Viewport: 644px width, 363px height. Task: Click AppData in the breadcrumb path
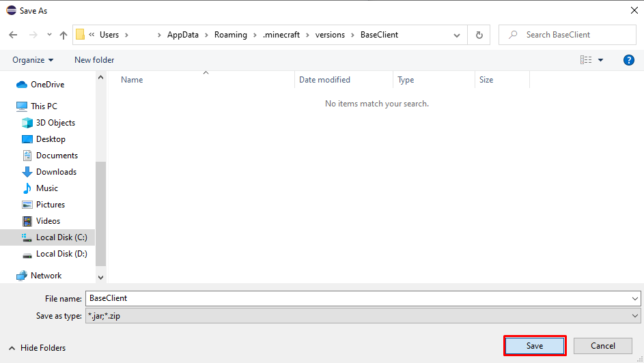[183, 35]
